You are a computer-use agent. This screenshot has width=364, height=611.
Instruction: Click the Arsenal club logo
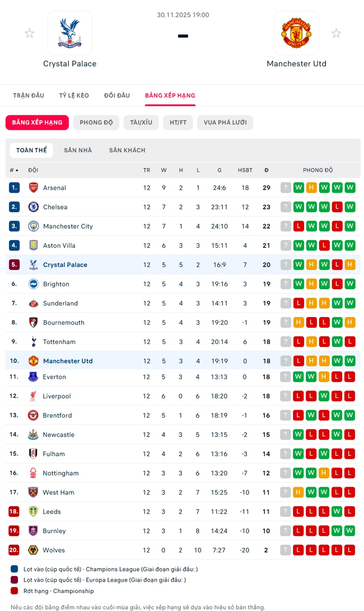click(33, 188)
